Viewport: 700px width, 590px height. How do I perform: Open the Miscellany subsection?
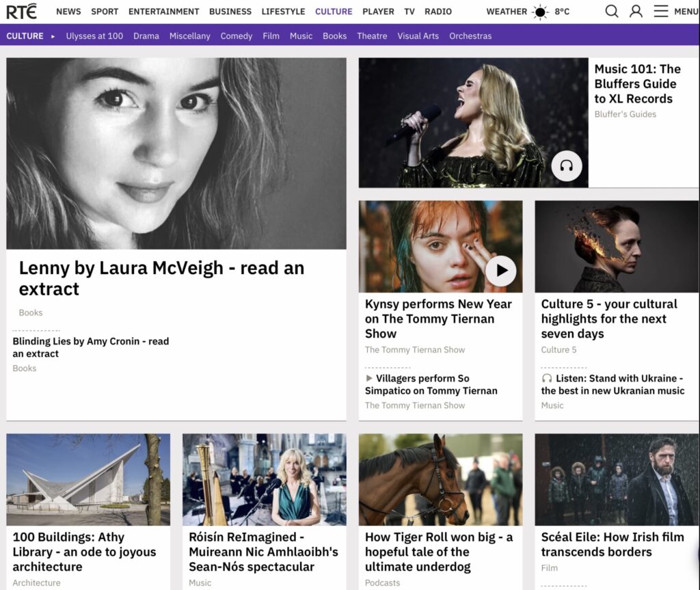pyautogui.click(x=190, y=36)
